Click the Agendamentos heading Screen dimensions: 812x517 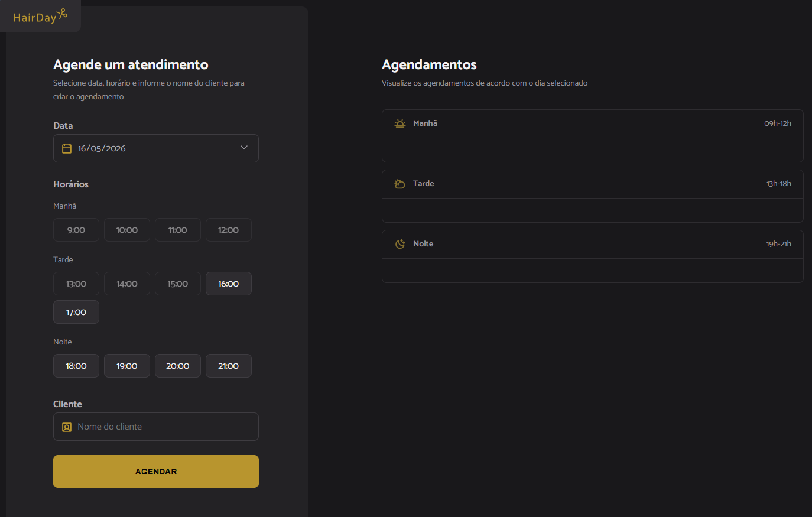click(429, 64)
